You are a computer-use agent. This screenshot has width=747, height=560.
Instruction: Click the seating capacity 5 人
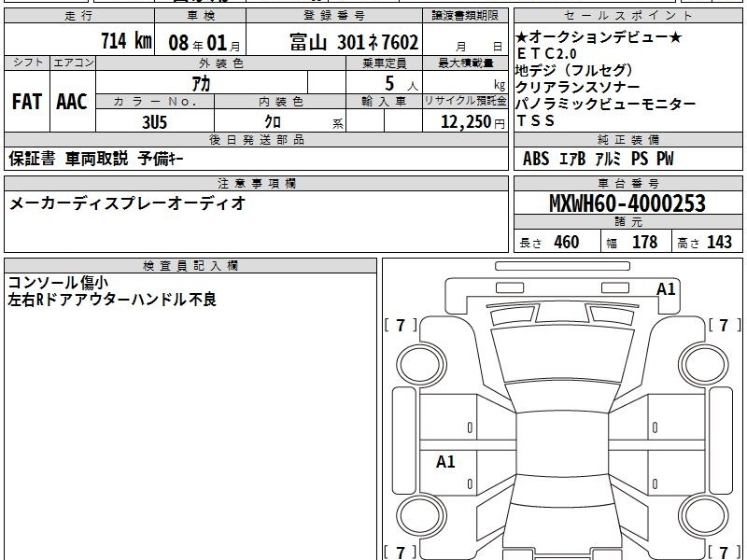pos(401,84)
